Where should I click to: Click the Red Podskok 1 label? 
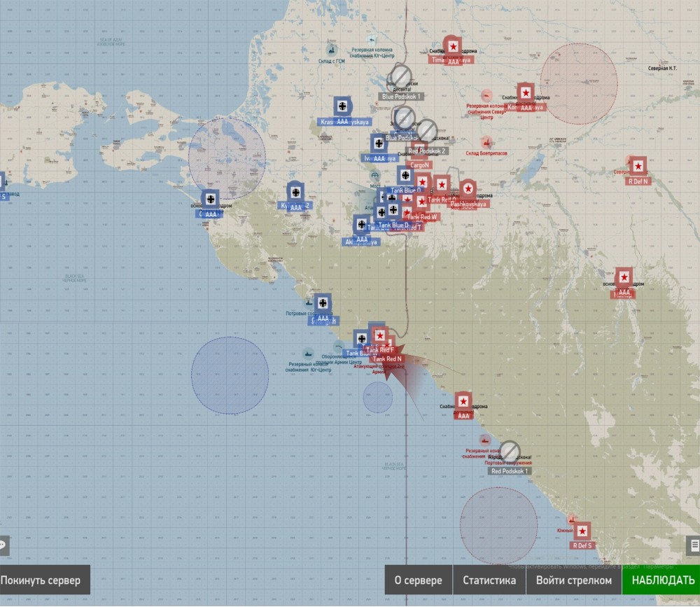click(510, 471)
